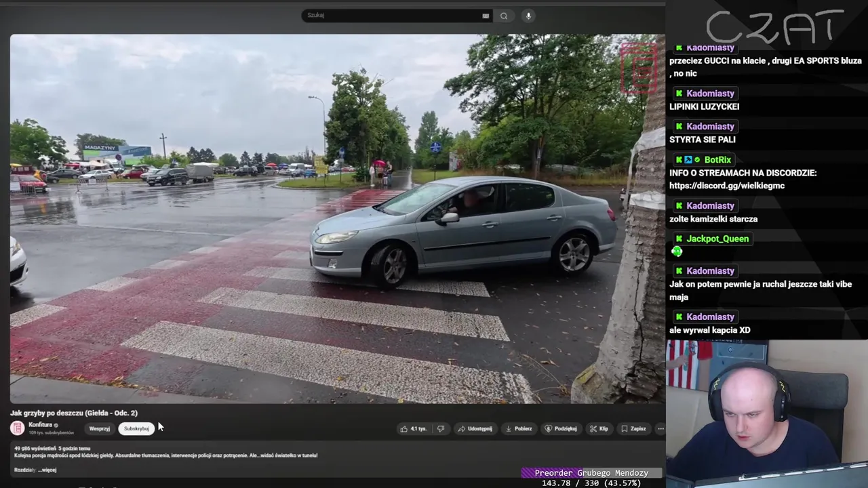The width and height of the screenshot is (868, 488).
Task: Click Kadomiasty name above zolte kamizelki message
Action: tap(710, 206)
